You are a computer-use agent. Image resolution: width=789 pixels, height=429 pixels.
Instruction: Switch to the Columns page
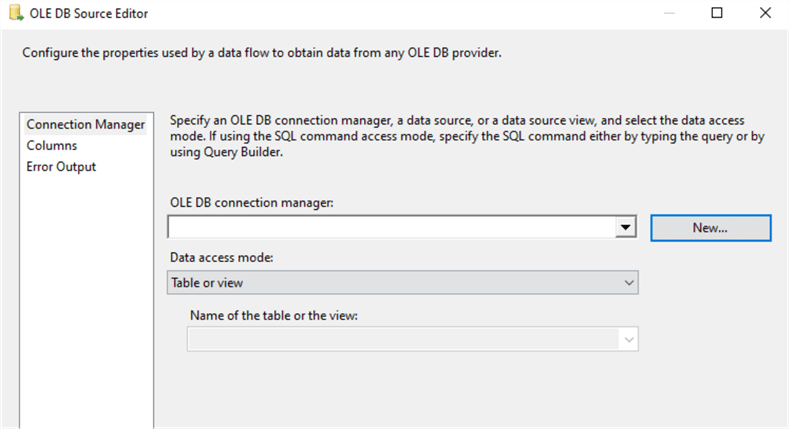[x=52, y=146]
